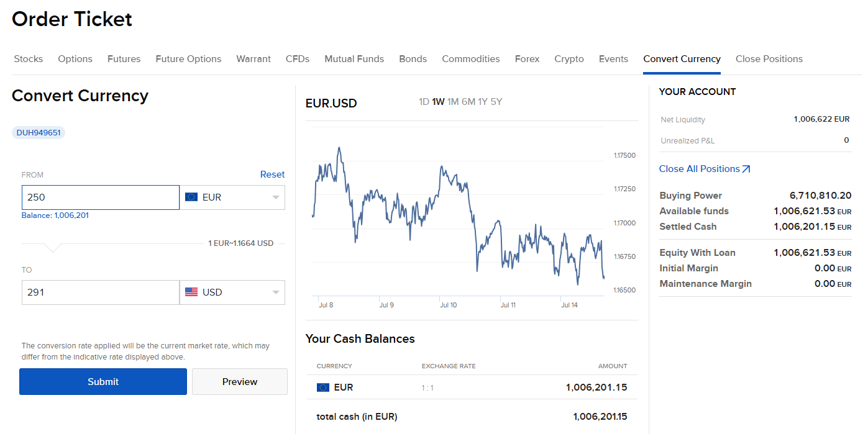The image size is (868, 444).
Task: Click the EUR flag icon in FROM selector
Action: click(191, 196)
